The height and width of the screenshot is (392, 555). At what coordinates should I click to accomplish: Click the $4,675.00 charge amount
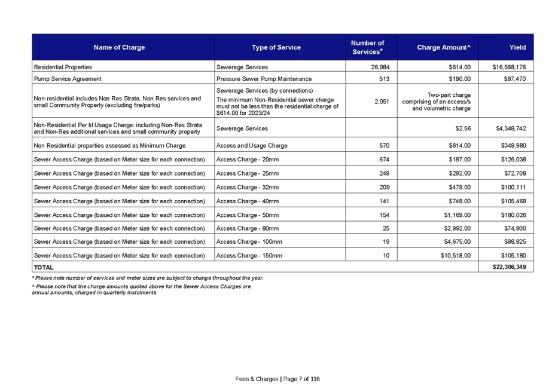458,241
